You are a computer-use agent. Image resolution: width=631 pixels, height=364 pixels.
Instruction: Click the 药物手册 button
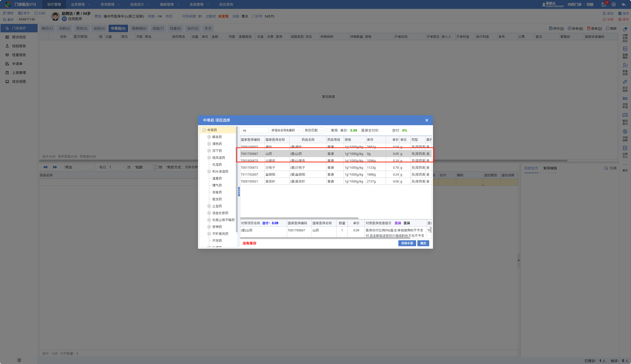point(407,243)
